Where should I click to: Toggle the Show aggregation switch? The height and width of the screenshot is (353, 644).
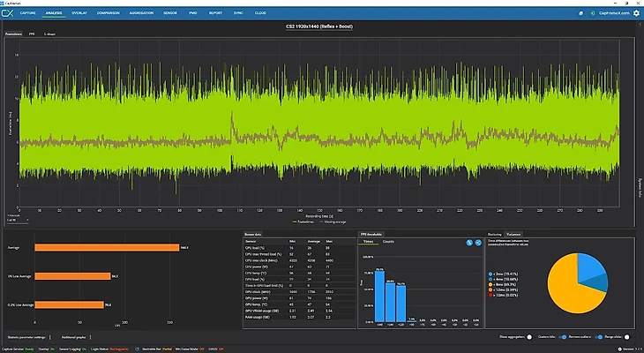(x=532, y=337)
